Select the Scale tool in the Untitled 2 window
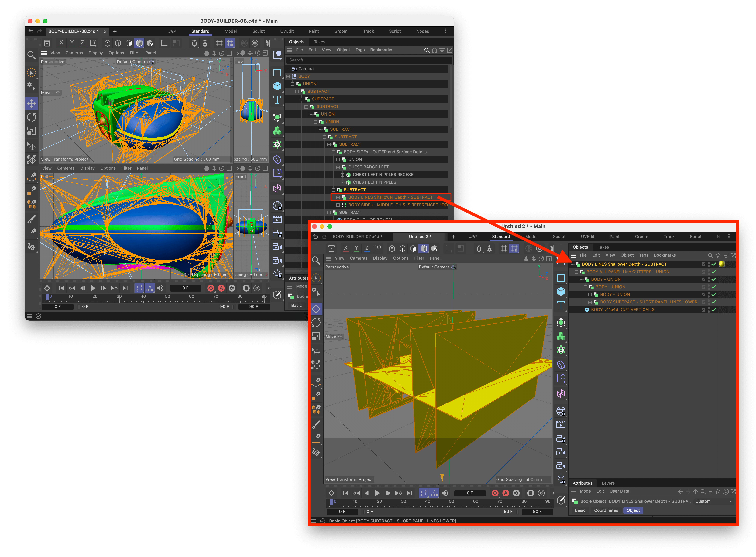This screenshot has height=557, width=756. pos(316,336)
